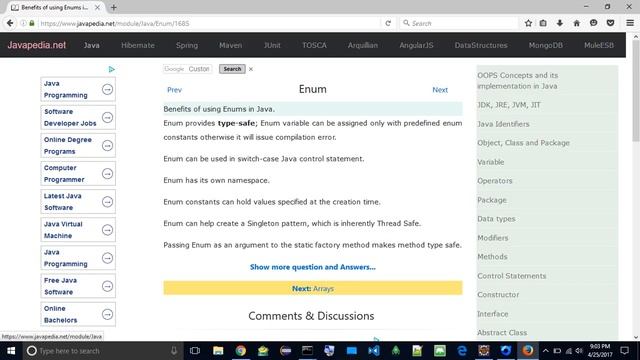Open Microsoft Edge from taskbar
Image resolution: width=640 pixels, height=360 pixels.
tap(462, 351)
